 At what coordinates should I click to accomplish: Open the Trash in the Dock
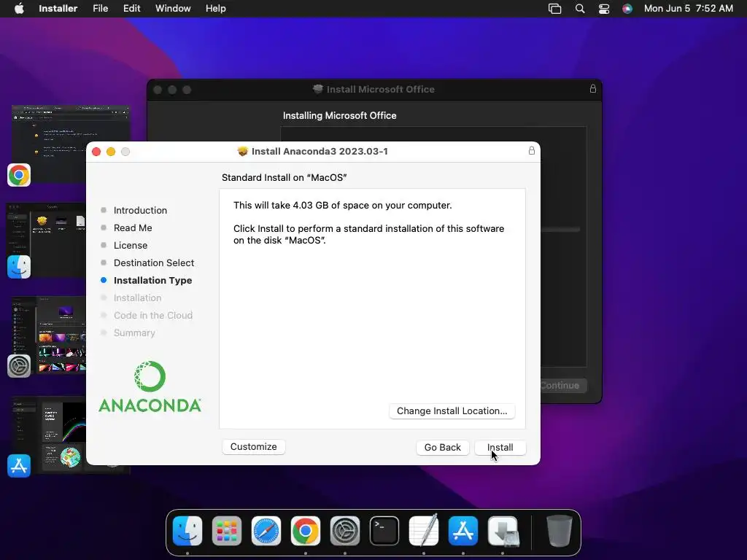(x=559, y=531)
